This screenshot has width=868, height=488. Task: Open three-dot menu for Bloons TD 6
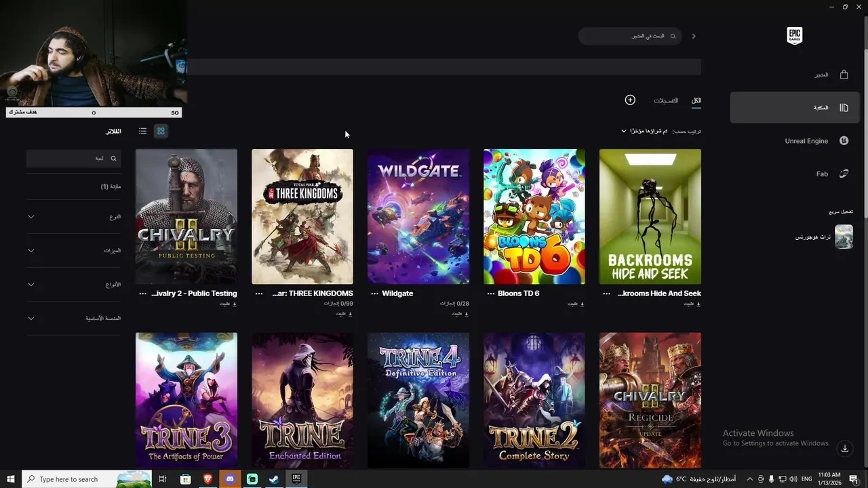[x=491, y=293]
